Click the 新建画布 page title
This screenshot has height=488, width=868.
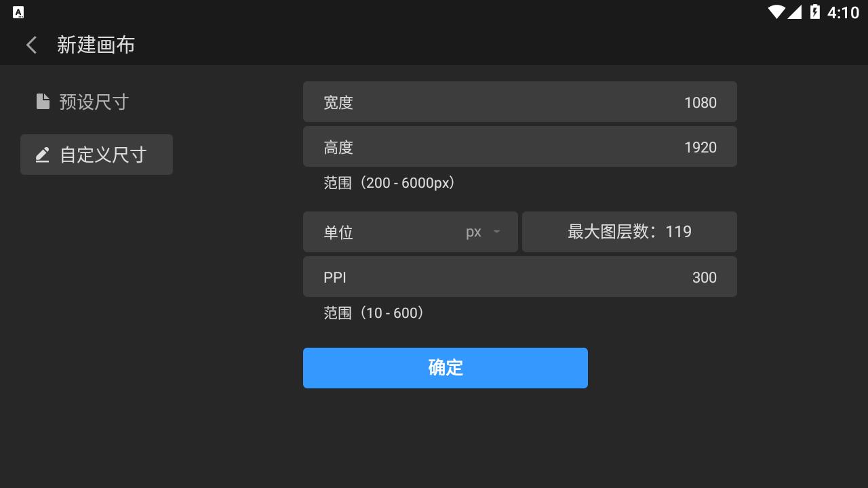96,45
